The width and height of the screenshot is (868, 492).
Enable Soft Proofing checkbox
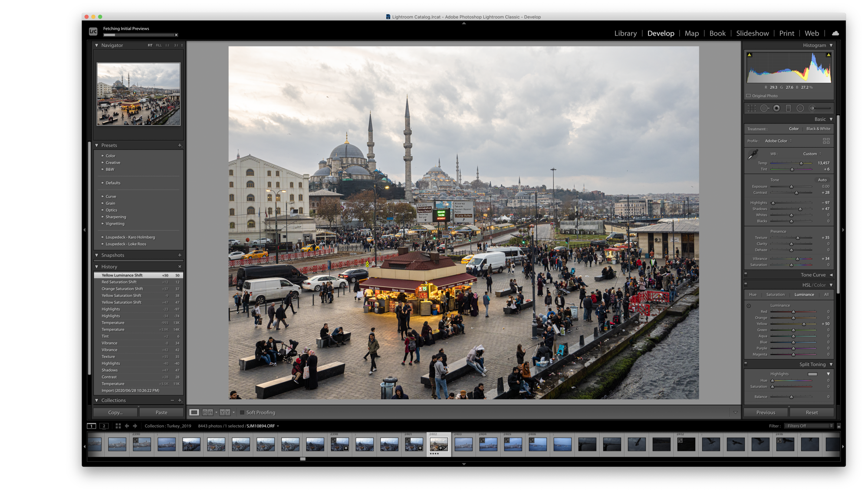[242, 413]
